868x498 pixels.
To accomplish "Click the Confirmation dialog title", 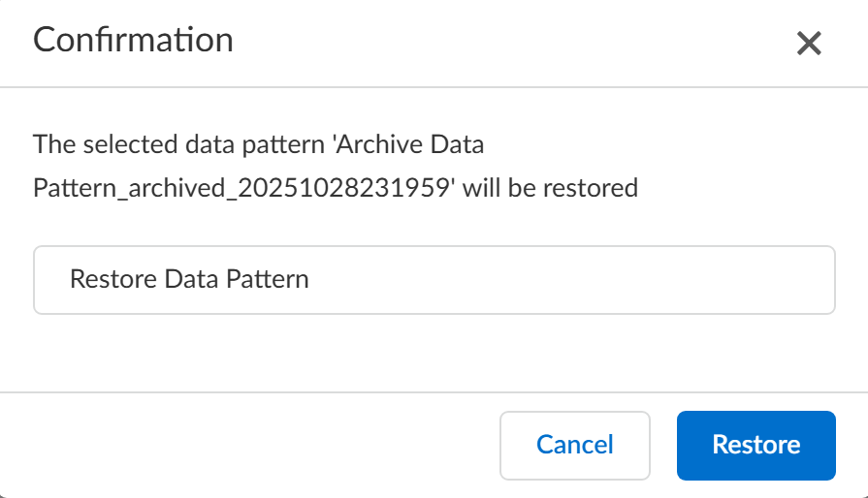I will point(133,41).
